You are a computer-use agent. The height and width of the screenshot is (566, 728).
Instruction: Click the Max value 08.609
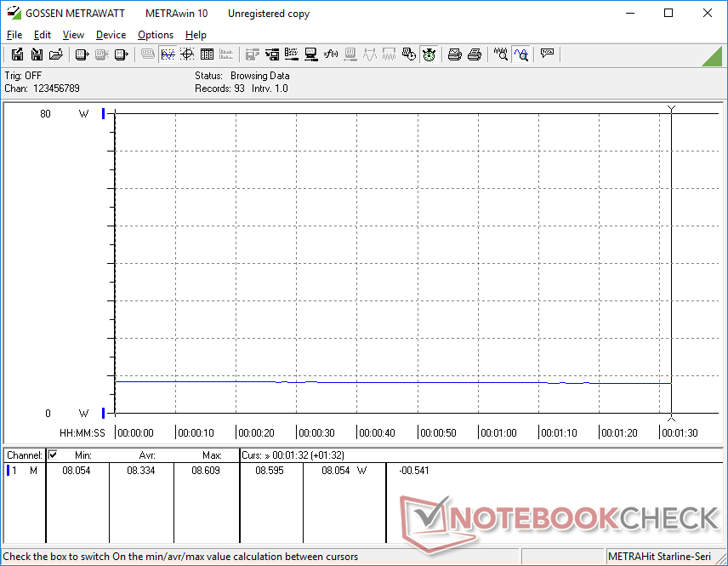tap(206, 471)
